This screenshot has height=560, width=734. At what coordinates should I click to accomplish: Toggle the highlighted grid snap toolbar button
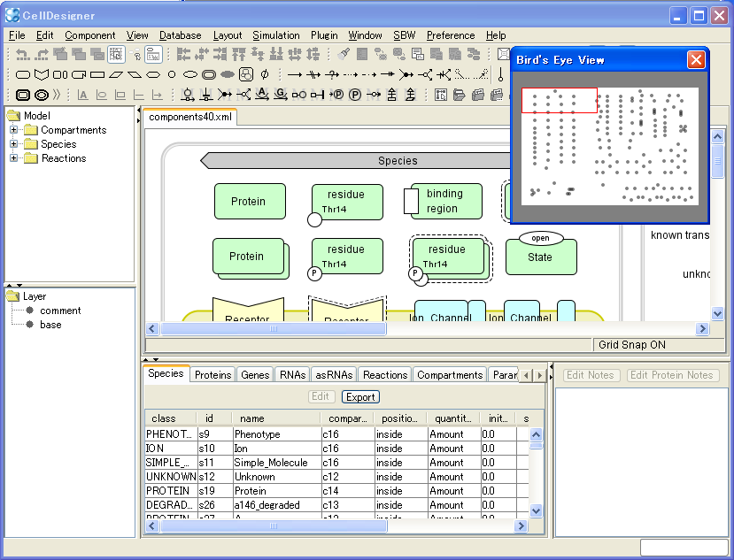coord(116,55)
